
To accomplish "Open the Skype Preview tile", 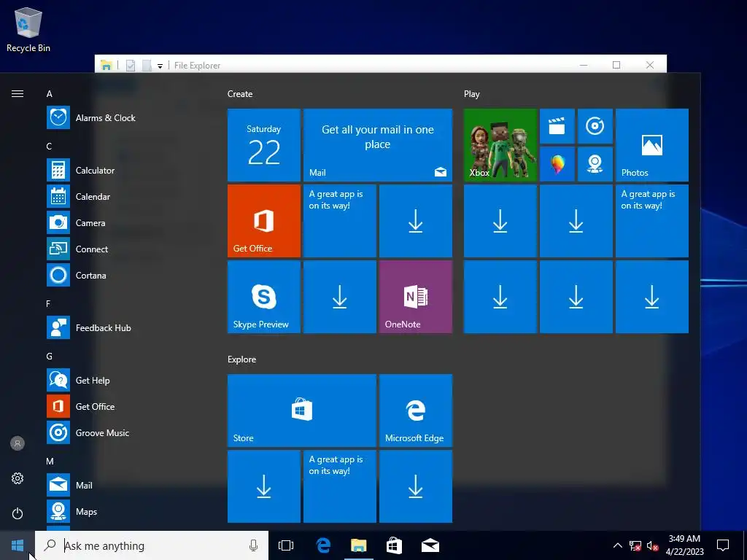I will (264, 297).
